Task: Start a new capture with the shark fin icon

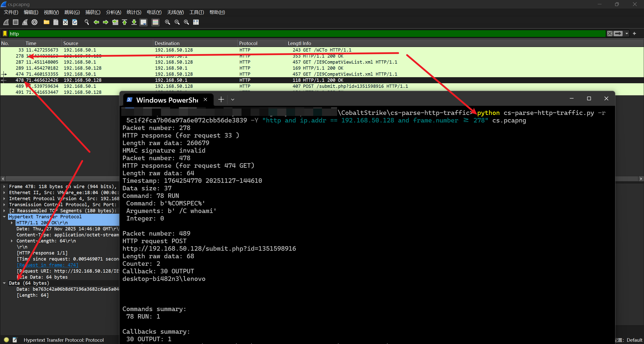Action: tap(6, 22)
